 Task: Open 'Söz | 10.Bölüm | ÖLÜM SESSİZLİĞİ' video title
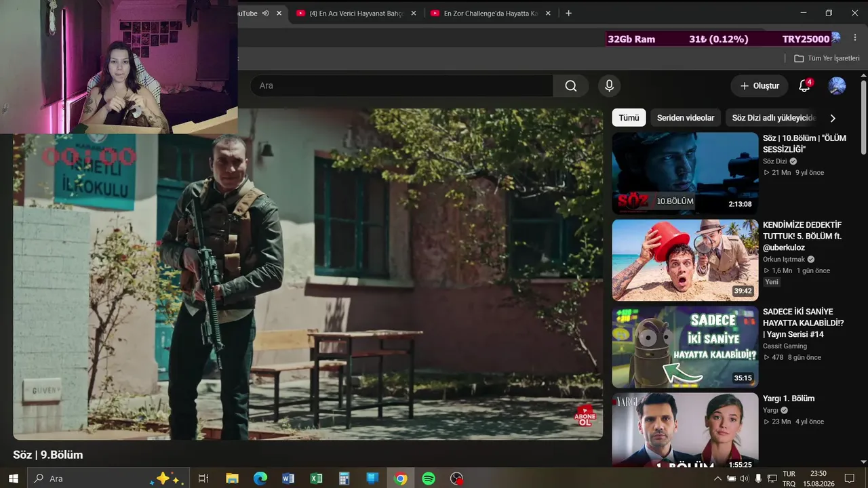tap(804, 144)
